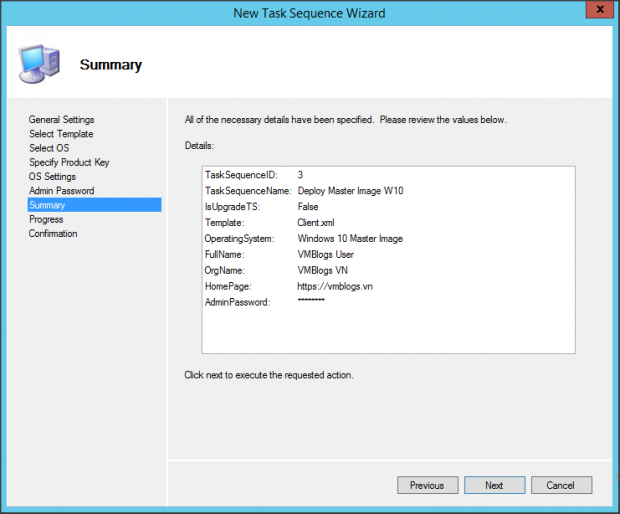620x514 pixels.
Task: Click the Progress step in sidebar
Action: coord(46,219)
